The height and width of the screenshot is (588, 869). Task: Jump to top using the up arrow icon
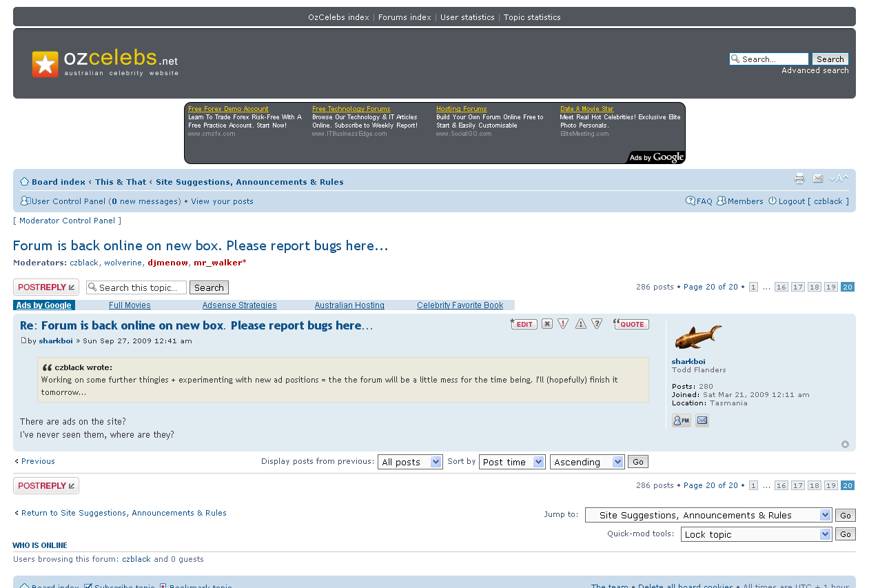pos(845,445)
